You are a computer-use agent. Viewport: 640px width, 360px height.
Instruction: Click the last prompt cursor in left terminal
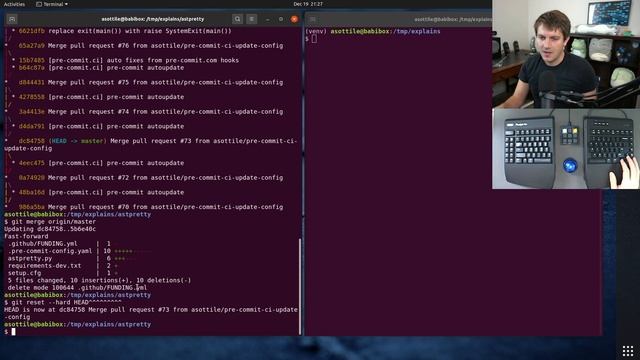[x=13, y=332]
